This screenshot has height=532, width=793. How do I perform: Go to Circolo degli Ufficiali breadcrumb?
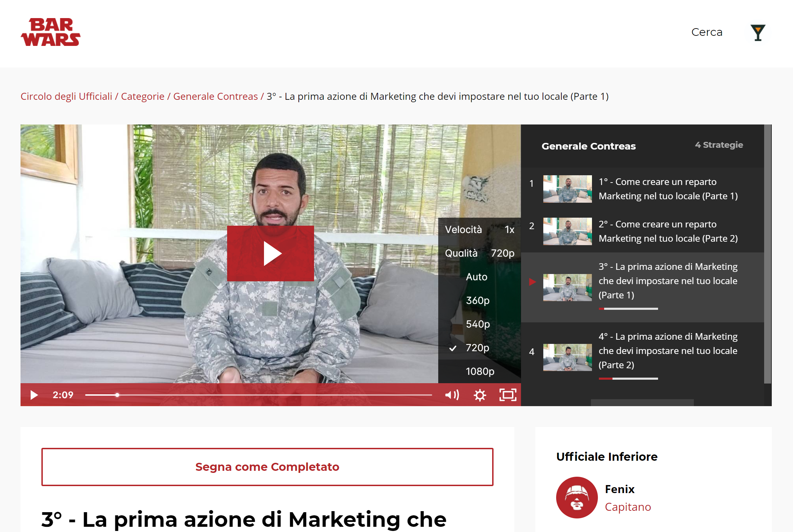(66, 96)
